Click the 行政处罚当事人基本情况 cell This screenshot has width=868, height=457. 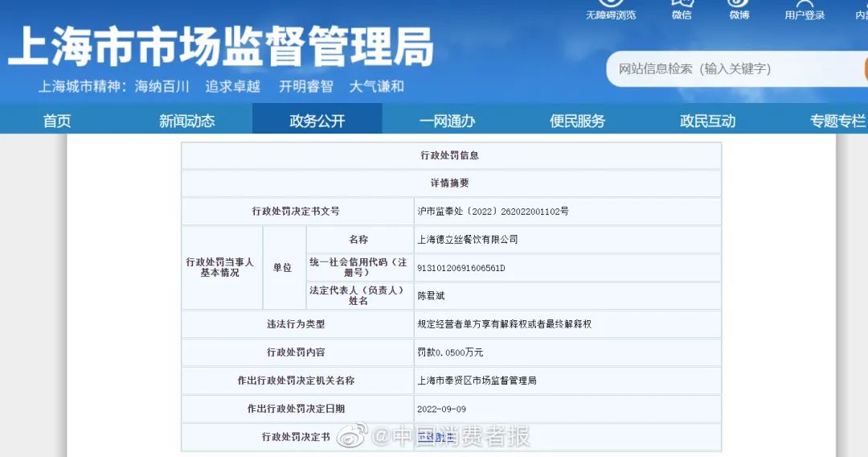point(222,268)
